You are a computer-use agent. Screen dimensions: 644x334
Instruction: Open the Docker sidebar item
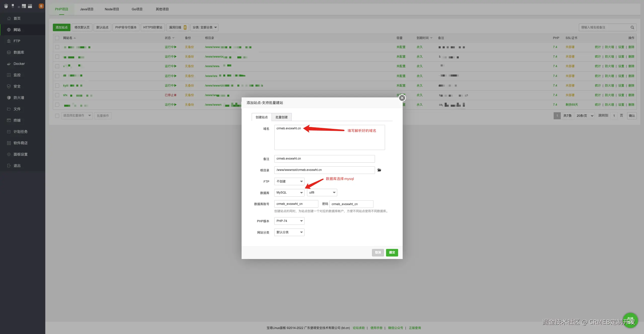point(19,64)
